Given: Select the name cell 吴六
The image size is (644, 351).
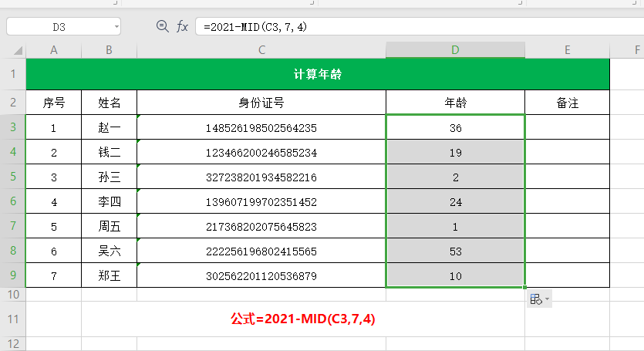Looking at the screenshot, I should pyautogui.click(x=109, y=251).
